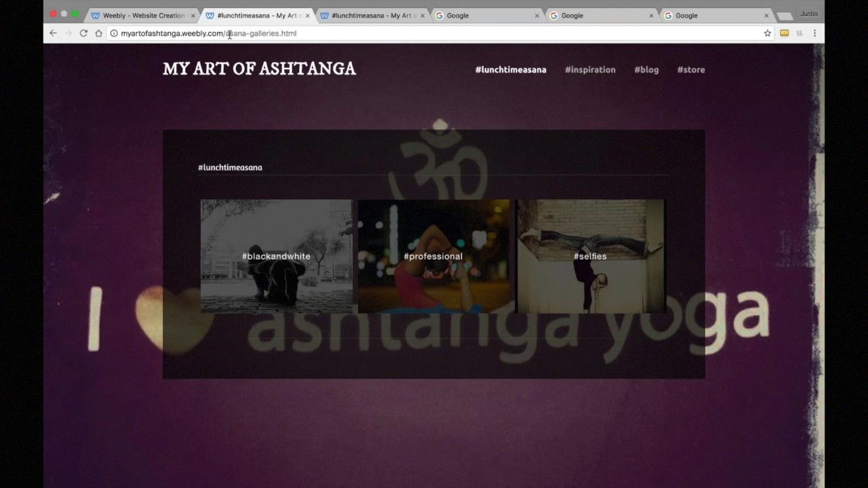Viewport: 868px width, 488px height.
Task: Open the #inspiration nav menu item
Action: [x=590, y=70]
